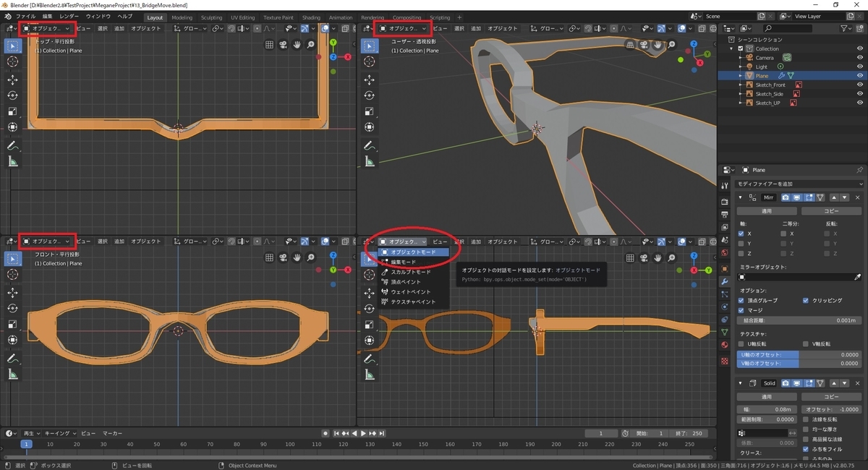Image resolution: width=868 pixels, height=470 pixels.
Task: Play the animation forward
Action: click(363, 433)
